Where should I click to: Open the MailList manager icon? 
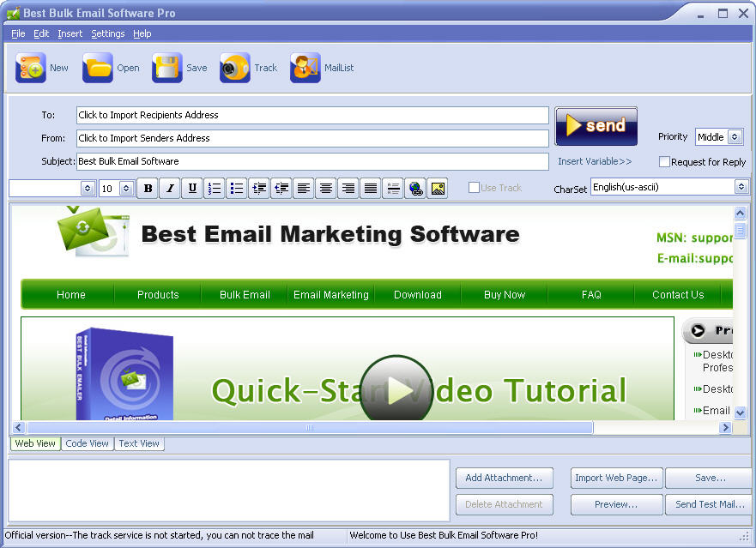[x=305, y=68]
